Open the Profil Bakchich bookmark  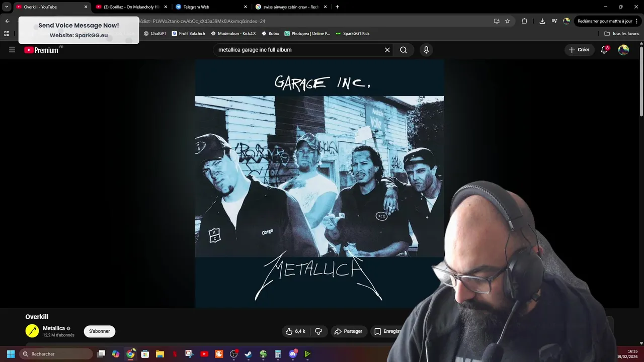tap(189, 34)
